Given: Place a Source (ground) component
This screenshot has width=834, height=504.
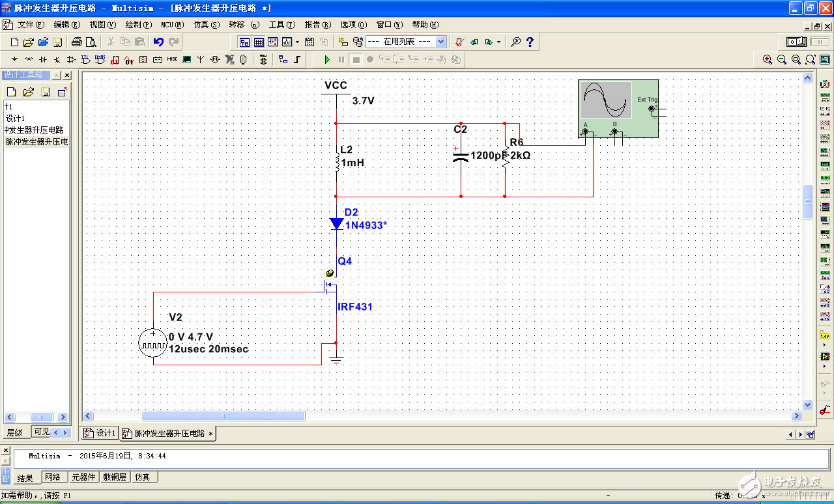Looking at the screenshot, I should (15, 59).
